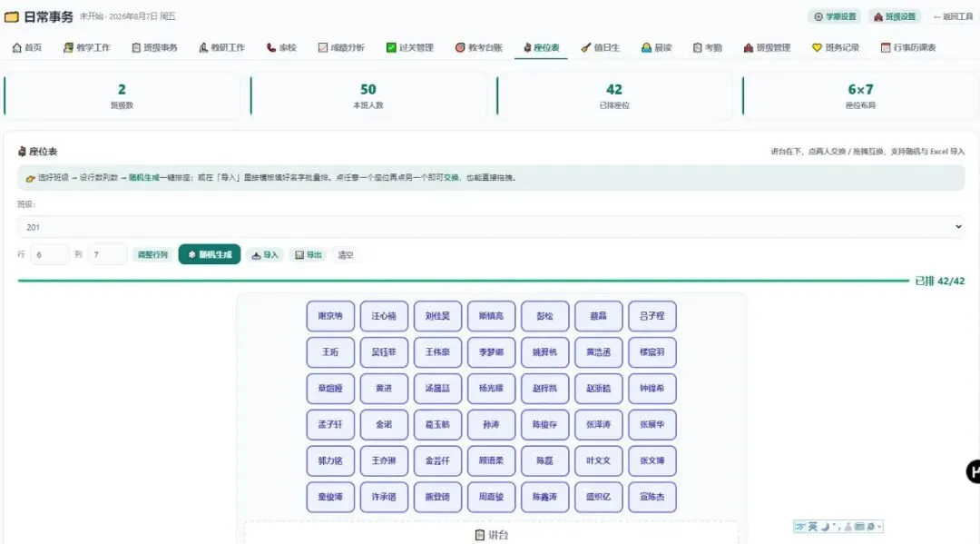Screen dimensions: 980x544
Task: Switch to the 教研工作 tab
Action: tap(222, 47)
